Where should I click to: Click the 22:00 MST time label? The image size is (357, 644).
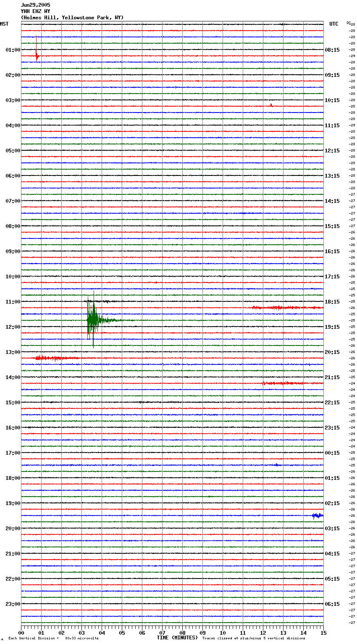click(x=13, y=579)
